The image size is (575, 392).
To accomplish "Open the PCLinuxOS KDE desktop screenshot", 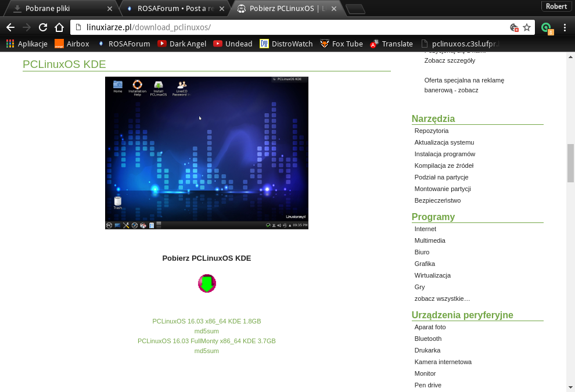I will (206, 153).
